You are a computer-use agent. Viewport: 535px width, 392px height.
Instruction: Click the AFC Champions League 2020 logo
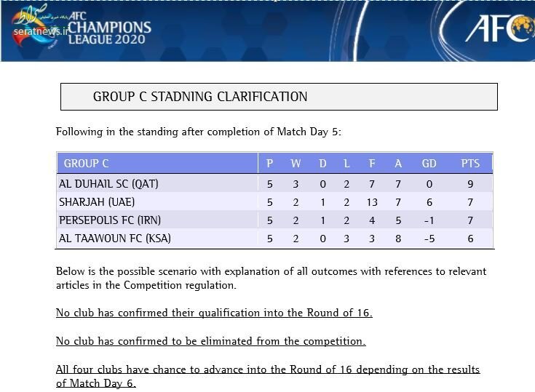[109, 28]
